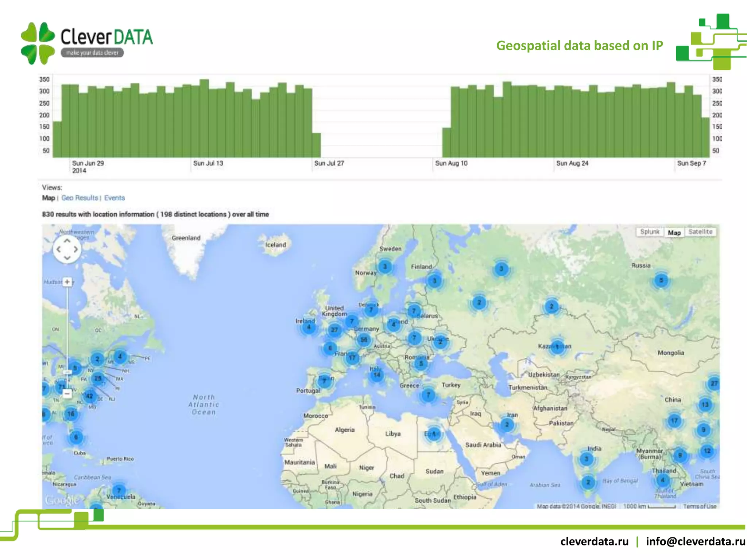Pan the map up with the arrow control

67,241
